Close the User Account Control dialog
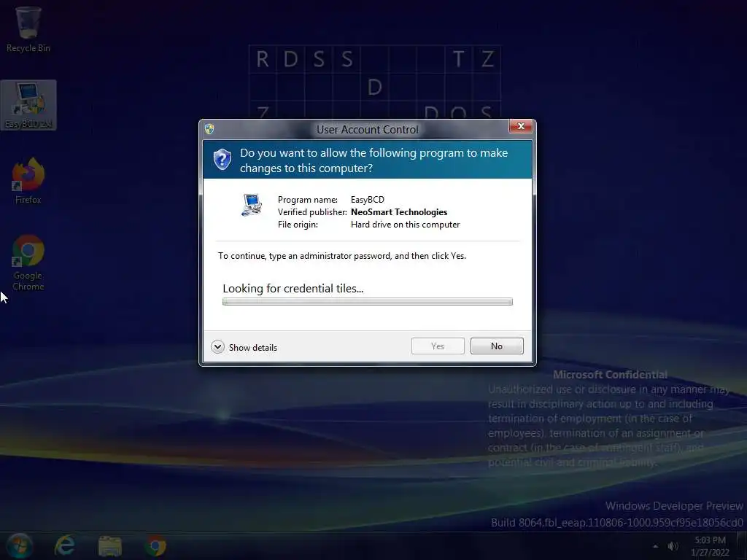Viewport: 747px width, 560px height. point(521,126)
